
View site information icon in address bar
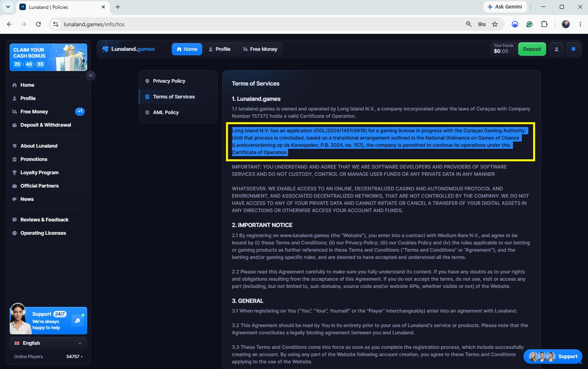coord(56,24)
